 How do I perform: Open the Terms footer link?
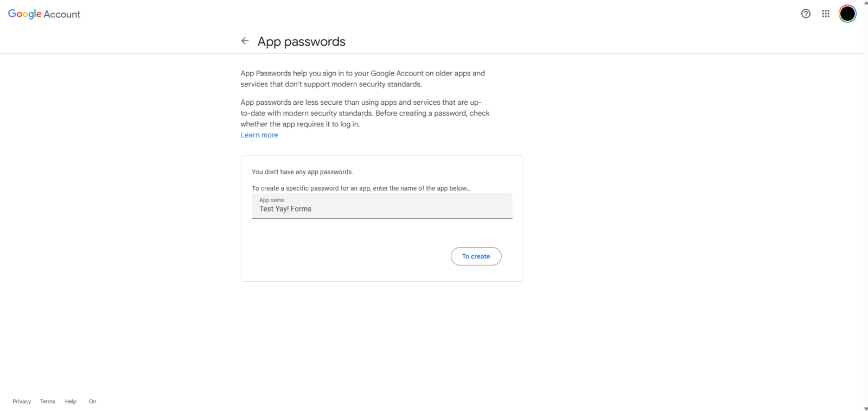coord(48,402)
